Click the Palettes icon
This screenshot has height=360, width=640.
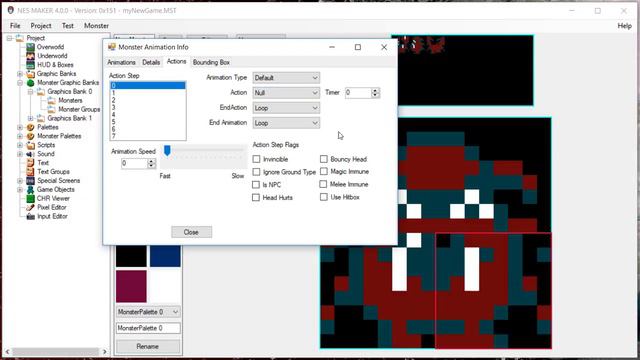coord(31,127)
